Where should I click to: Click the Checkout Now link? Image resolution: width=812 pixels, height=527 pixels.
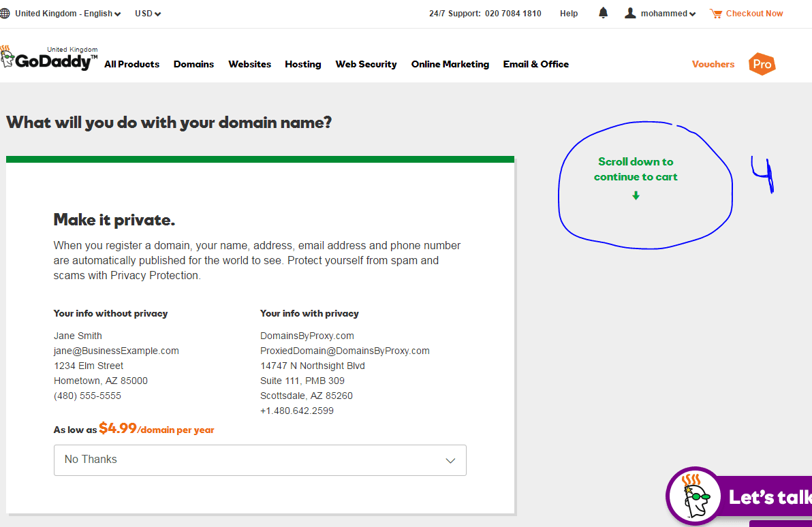[x=754, y=14]
